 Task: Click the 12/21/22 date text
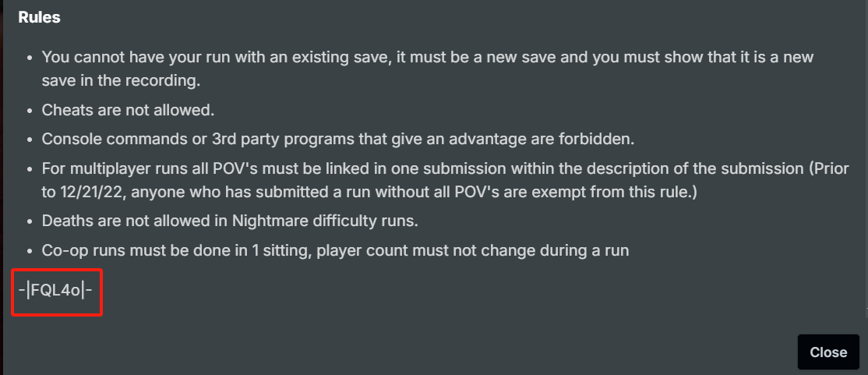[92, 192]
